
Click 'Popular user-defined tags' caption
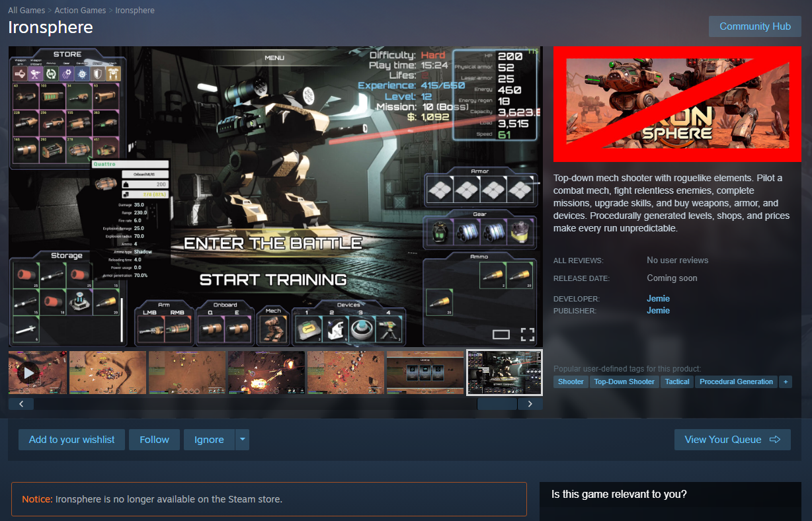pos(627,369)
